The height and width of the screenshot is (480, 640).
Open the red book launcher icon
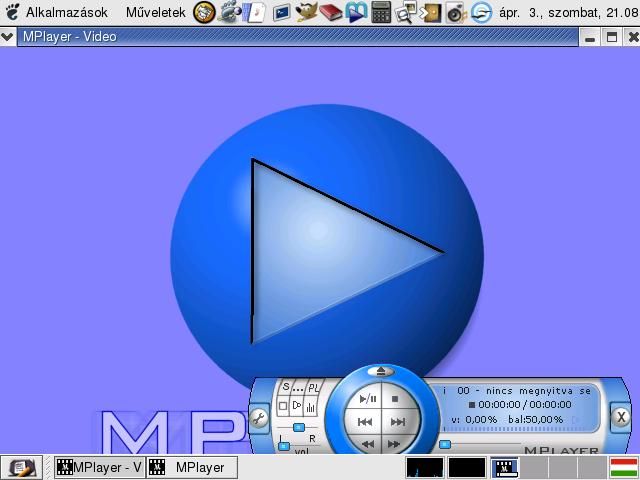pos(331,13)
